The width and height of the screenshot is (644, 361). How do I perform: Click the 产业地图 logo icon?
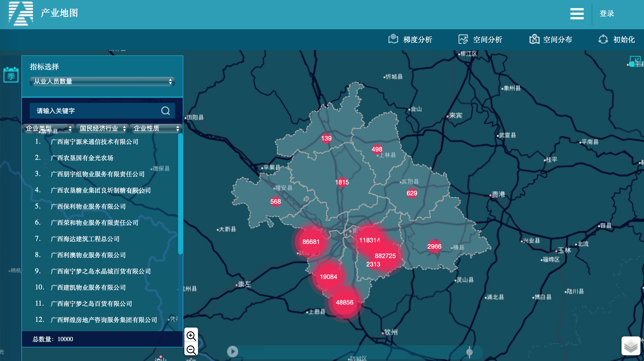21,13
